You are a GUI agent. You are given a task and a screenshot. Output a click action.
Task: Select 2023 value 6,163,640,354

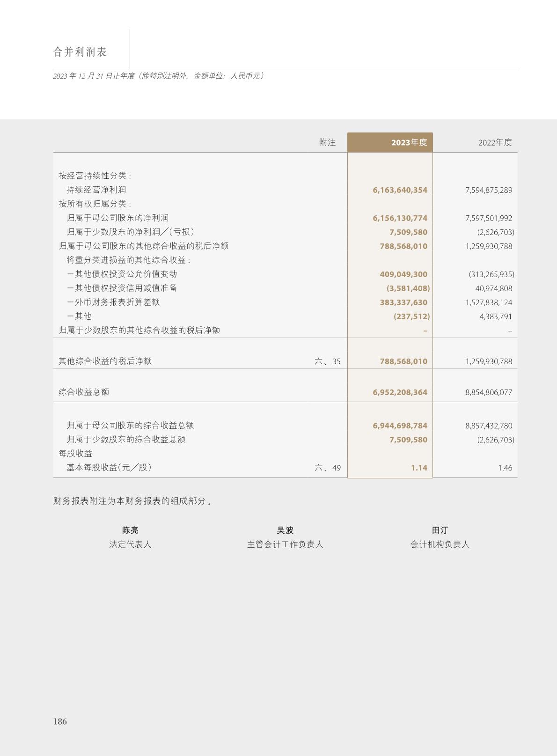(400, 190)
